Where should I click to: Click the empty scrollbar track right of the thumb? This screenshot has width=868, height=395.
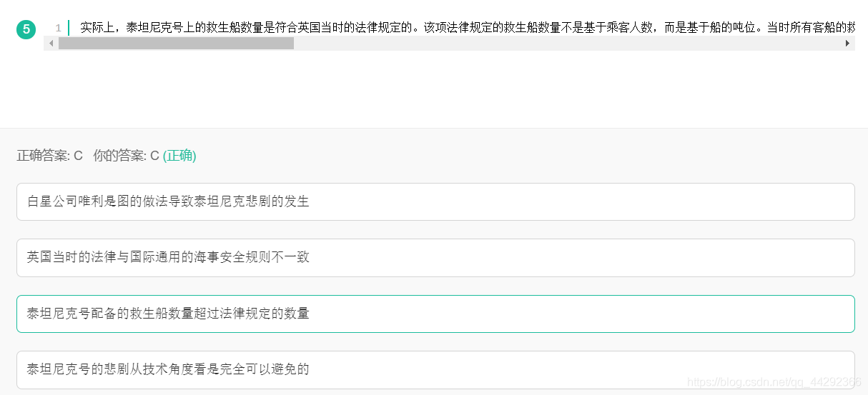(x=568, y=44)
